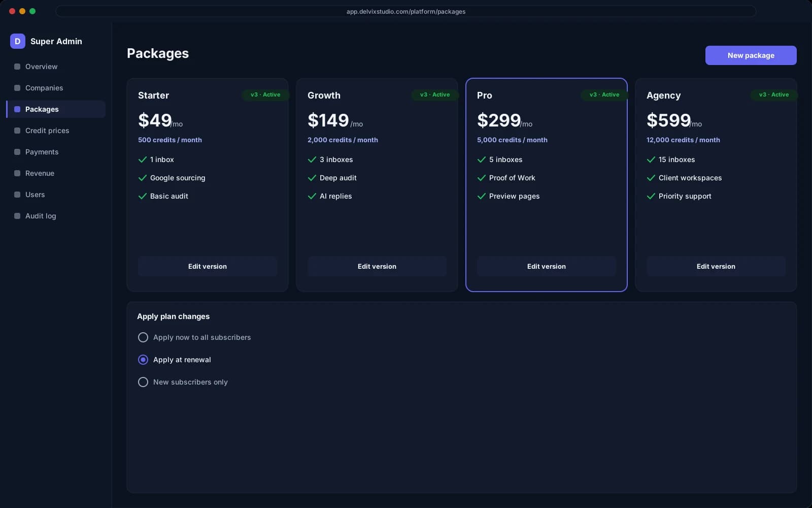Click the 5 inboxes checkmark icon
812x508 pixels.
coord(482,160)
